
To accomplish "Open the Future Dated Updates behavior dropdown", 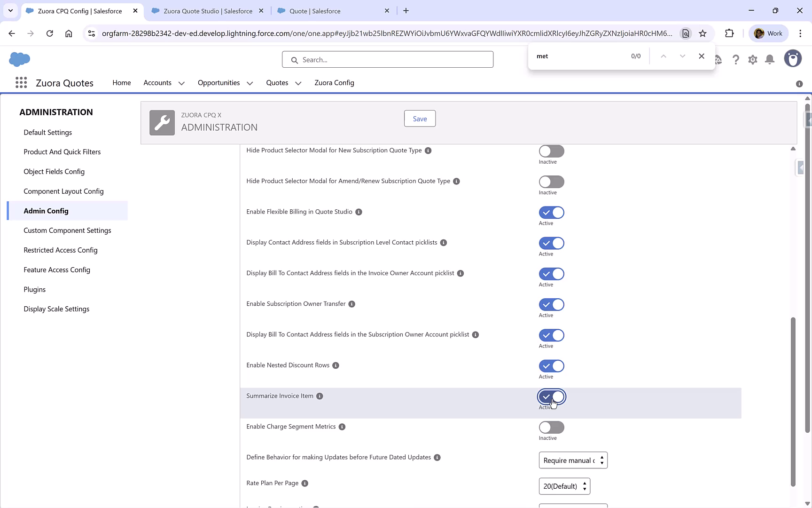I will coord(573,460).
